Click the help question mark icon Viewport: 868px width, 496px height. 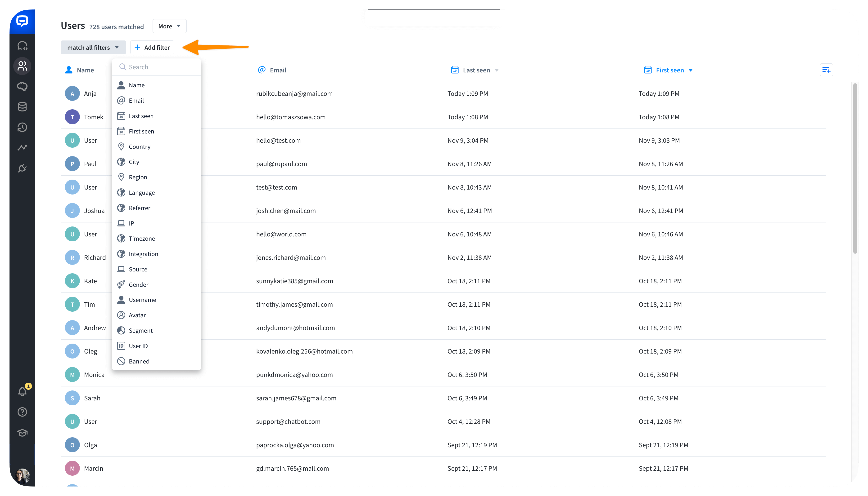tap(22, 412)
